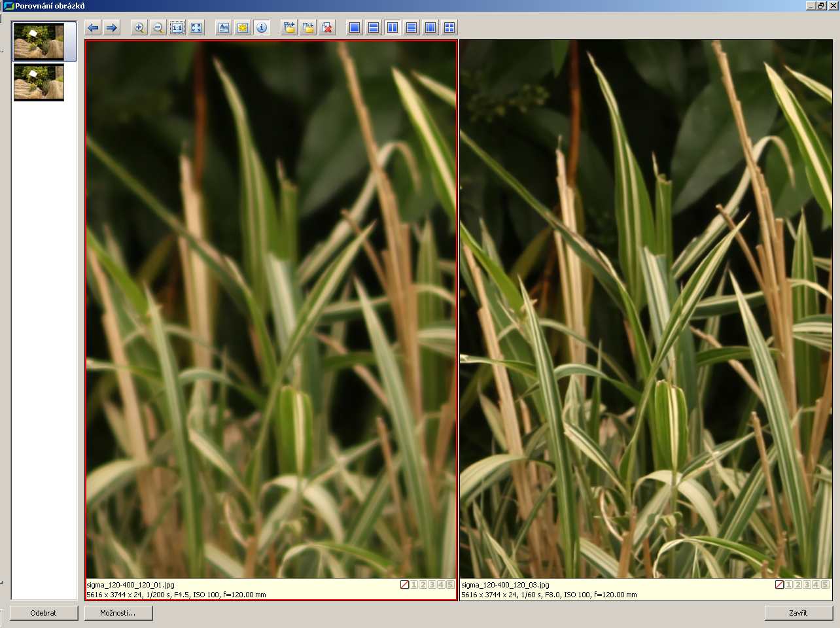Show the histogram display

tap(224, 27)
